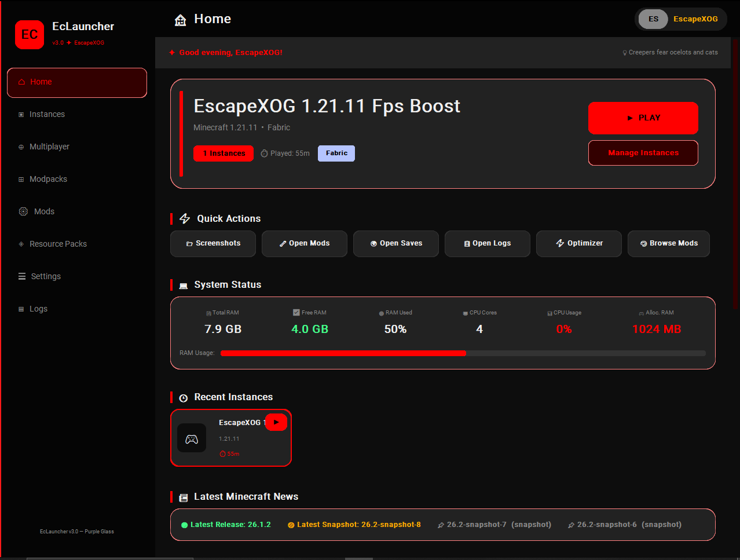Click the EscapeXOG 1.21.11 Fps Boost title
The width and height of the screenshot is (740, 560).
(x=327, y=107)
